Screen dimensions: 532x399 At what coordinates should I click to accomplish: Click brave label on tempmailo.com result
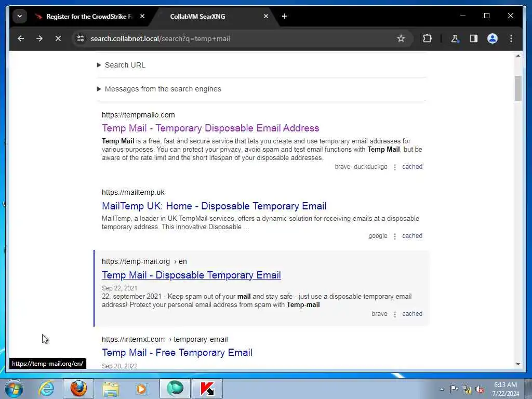point(342,167)
